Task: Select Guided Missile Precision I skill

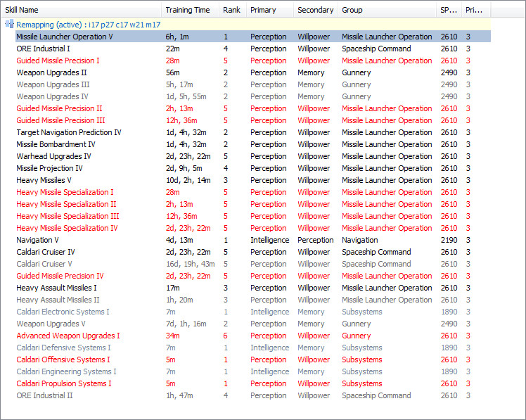Action: coord(58,61)
